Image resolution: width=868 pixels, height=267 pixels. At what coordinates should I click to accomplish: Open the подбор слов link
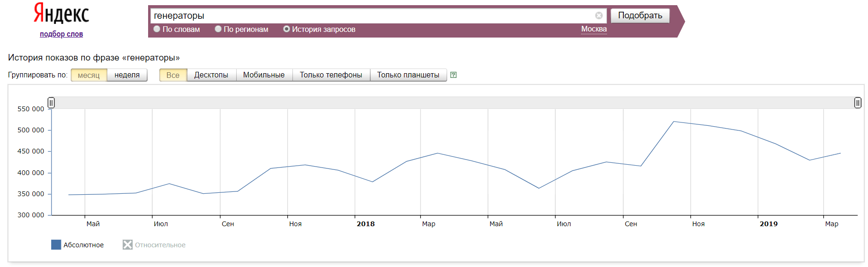point(61,34)
